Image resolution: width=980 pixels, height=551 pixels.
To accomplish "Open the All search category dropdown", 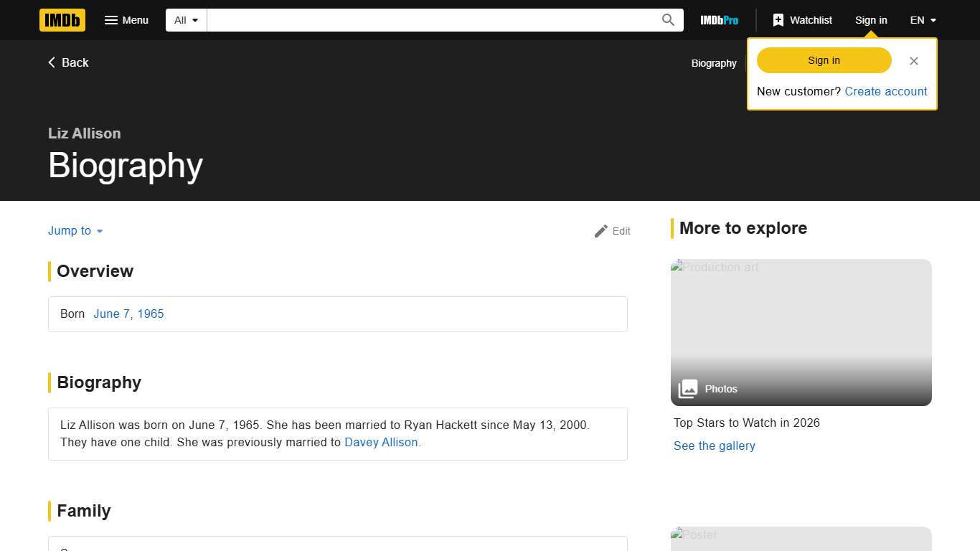I will click(x=185, y=20).
